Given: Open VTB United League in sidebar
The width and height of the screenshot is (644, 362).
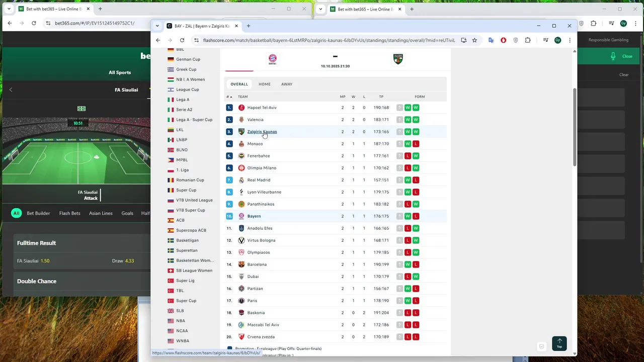Looking at the screenshot, I should click(x=194, y=200).
